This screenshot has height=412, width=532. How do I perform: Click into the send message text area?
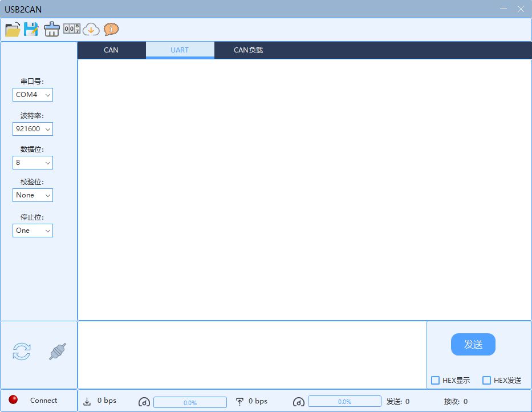[x=252, y=354]
